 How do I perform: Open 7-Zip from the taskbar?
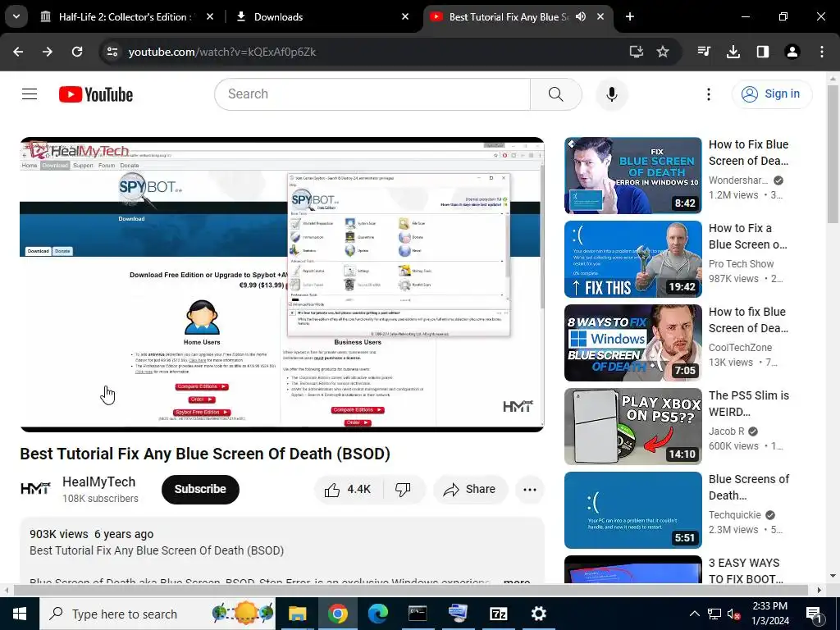[498, 614]
